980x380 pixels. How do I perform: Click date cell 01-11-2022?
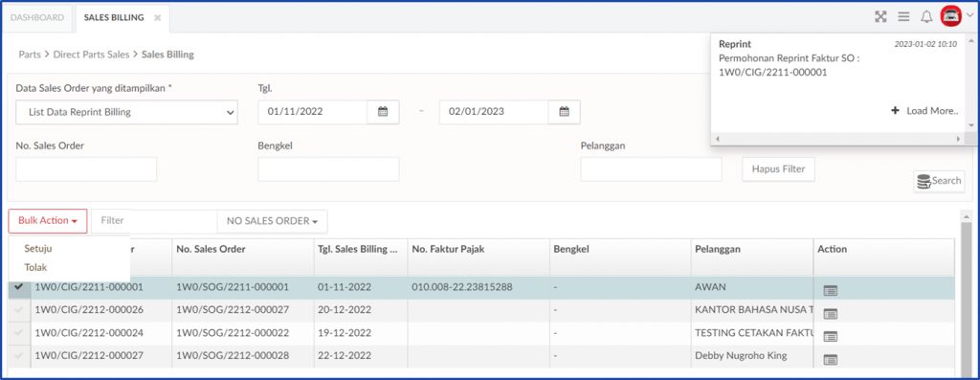tap(345, 287)
